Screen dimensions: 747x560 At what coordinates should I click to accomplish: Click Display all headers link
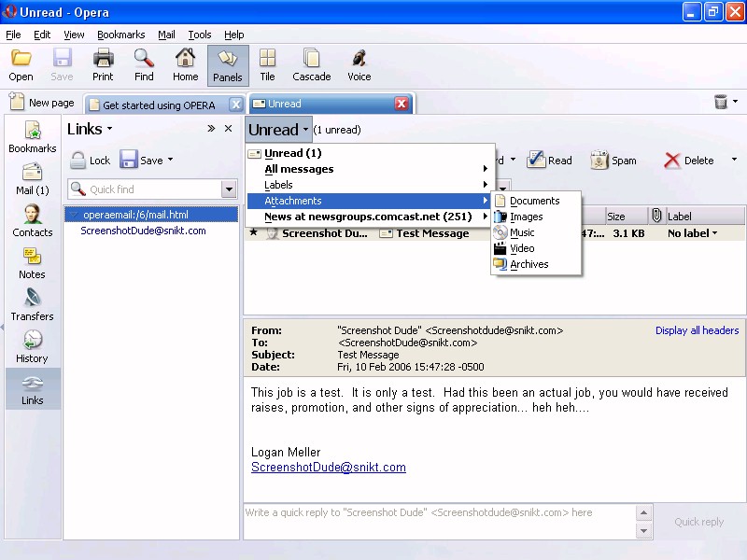697,330
